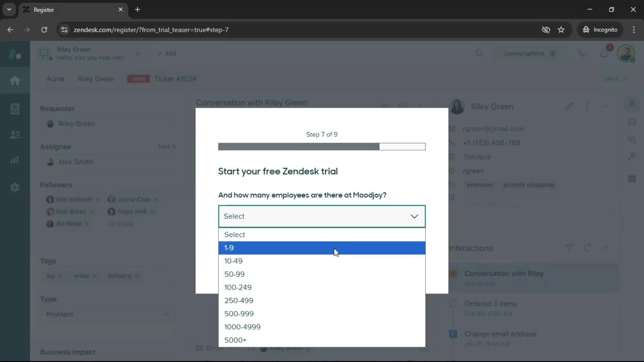Click the Requester Riley Green field
The width and height of the screenshot is (644, 362).
tap(108, 124)
